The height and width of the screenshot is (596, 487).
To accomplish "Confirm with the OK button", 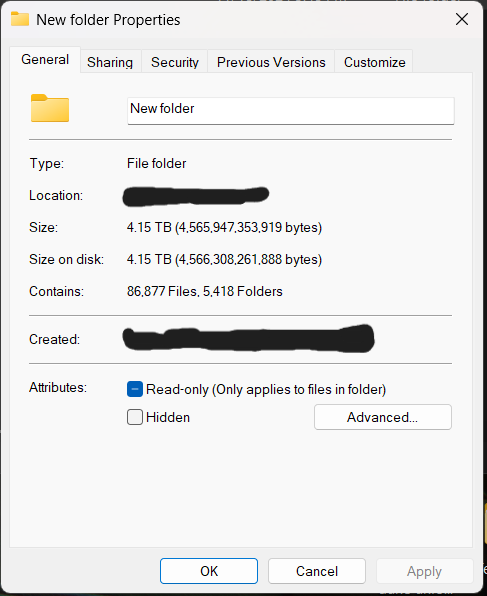I will [209, 571].
